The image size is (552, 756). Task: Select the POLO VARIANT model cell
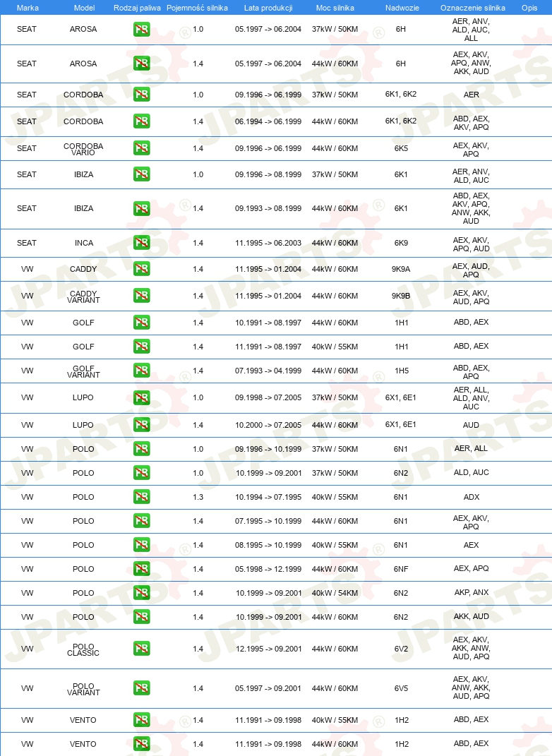pos(83,689)
